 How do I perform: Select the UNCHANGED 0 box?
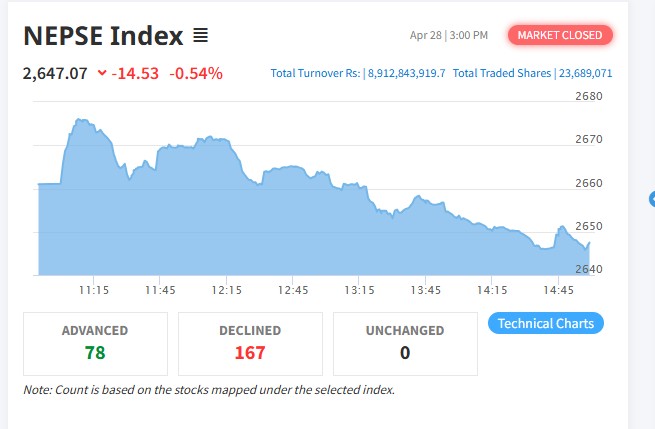[x=405, y=344]
